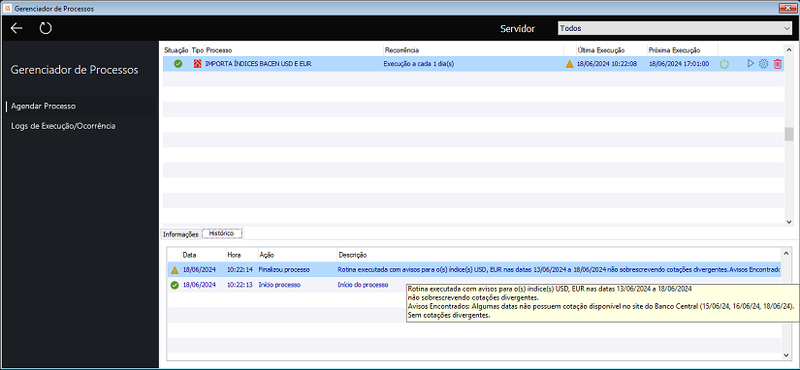Screen dimensions: 800x370
Task: Run process with the play icon
Action: click(x=751, y=64)
